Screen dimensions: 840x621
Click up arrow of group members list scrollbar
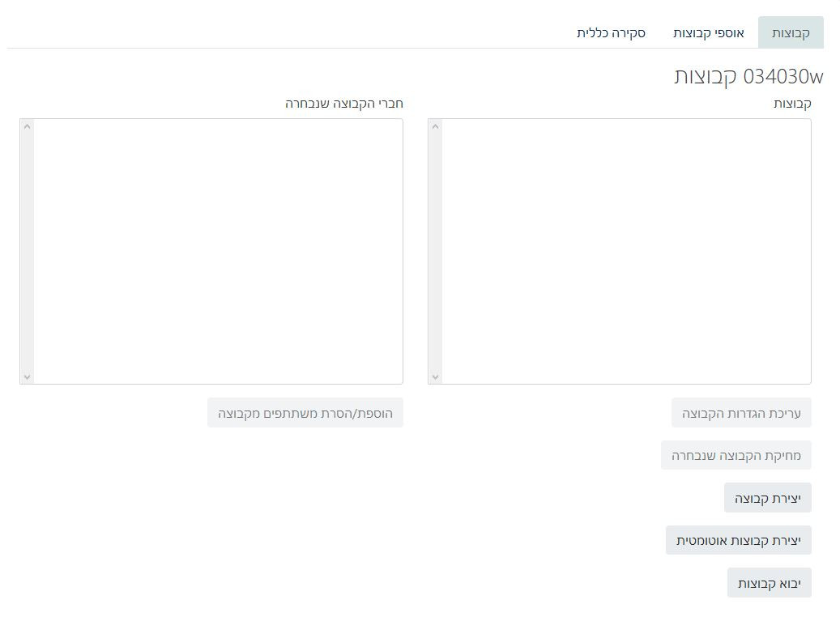pyautogui.click(x=27, y=126)
